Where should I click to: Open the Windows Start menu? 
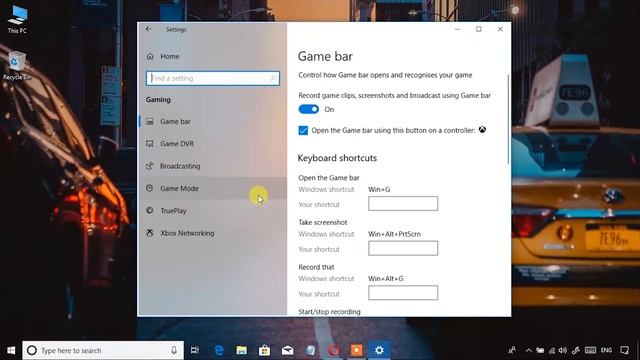(x=11, y=350)
